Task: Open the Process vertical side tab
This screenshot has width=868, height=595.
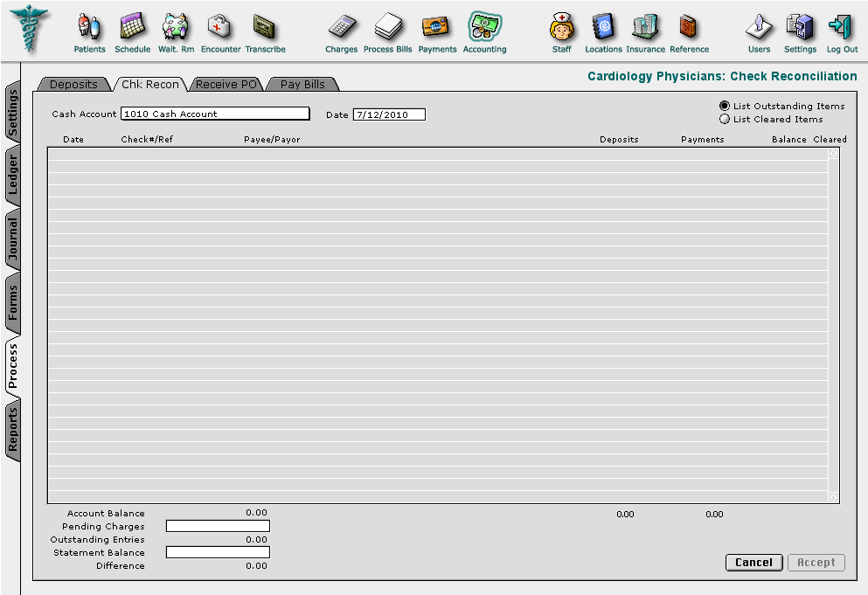Action: click(x=13, y=365)
